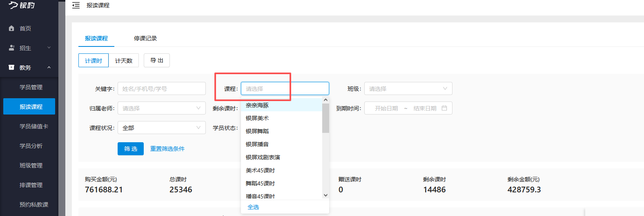Select 舞蹈45课时 course option
644x216 pixels.
[x=281, y=183]
